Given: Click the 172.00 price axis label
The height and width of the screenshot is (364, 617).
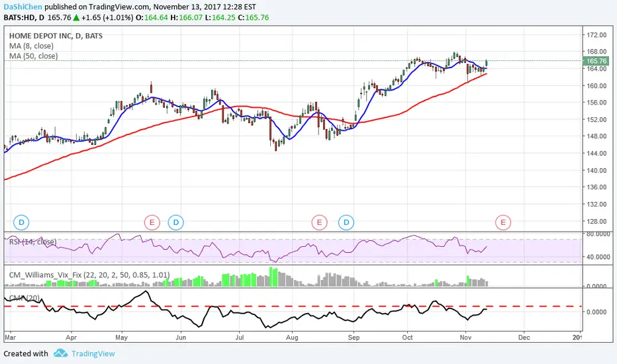Looking at the screenshot, I should pyautogui.click(x=596, y=35).
